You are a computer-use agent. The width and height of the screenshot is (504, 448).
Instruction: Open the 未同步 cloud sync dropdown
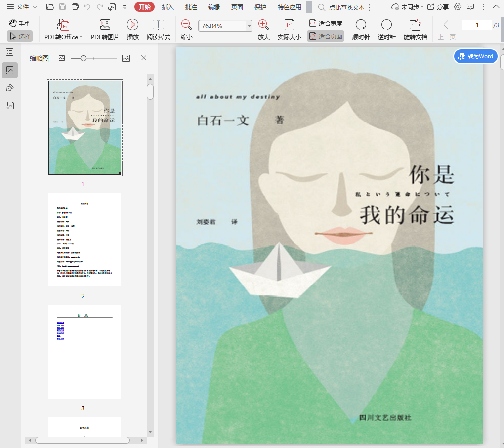407,7
